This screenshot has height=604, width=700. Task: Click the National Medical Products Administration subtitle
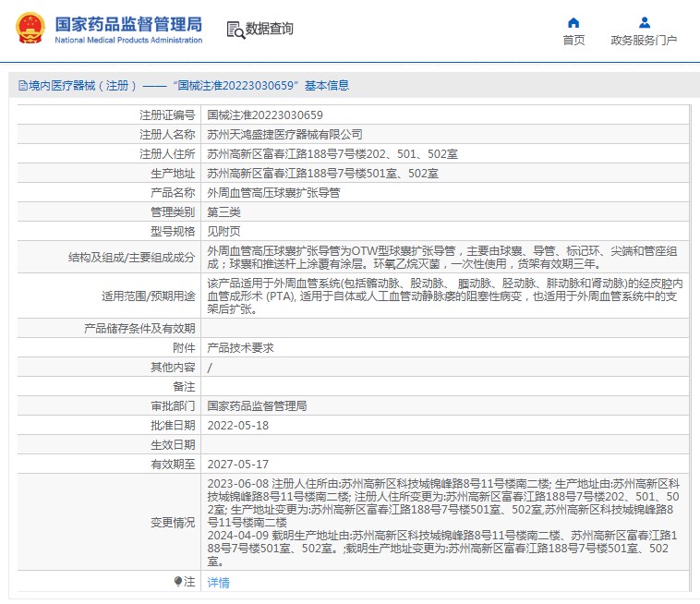128,41
